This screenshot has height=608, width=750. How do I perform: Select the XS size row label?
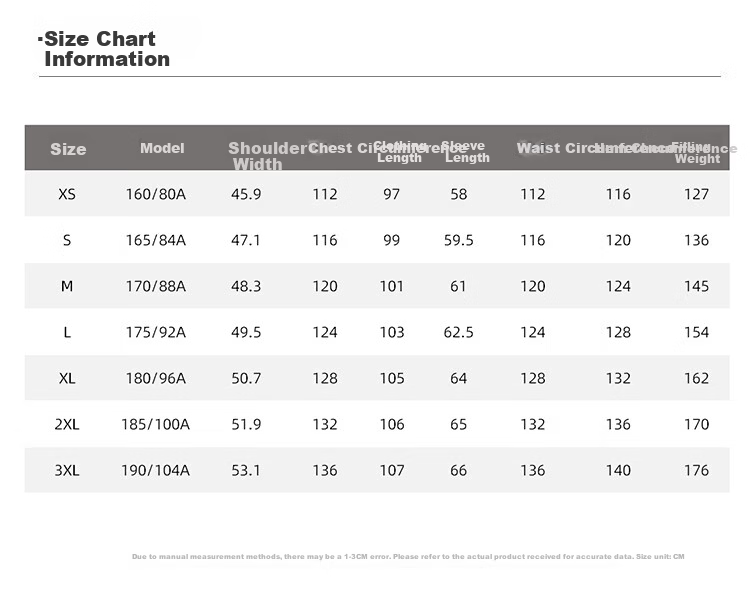(x=67, y=194)
